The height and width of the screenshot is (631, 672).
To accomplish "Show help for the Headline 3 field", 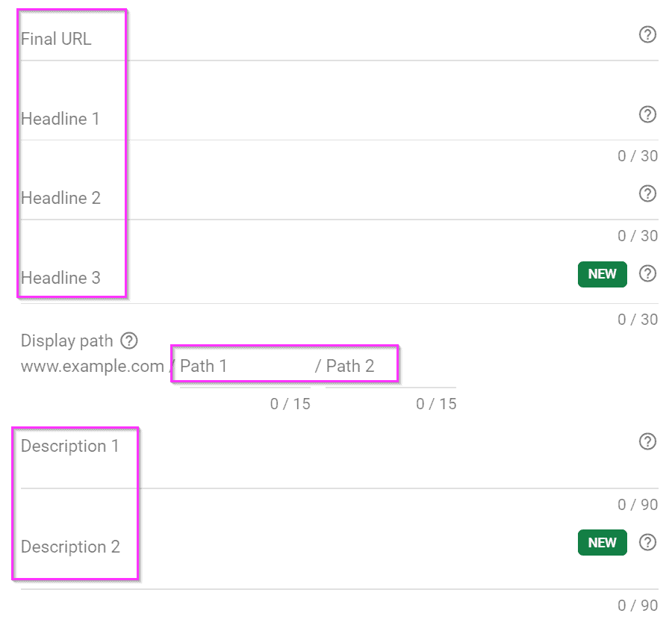I will point(647,273).
